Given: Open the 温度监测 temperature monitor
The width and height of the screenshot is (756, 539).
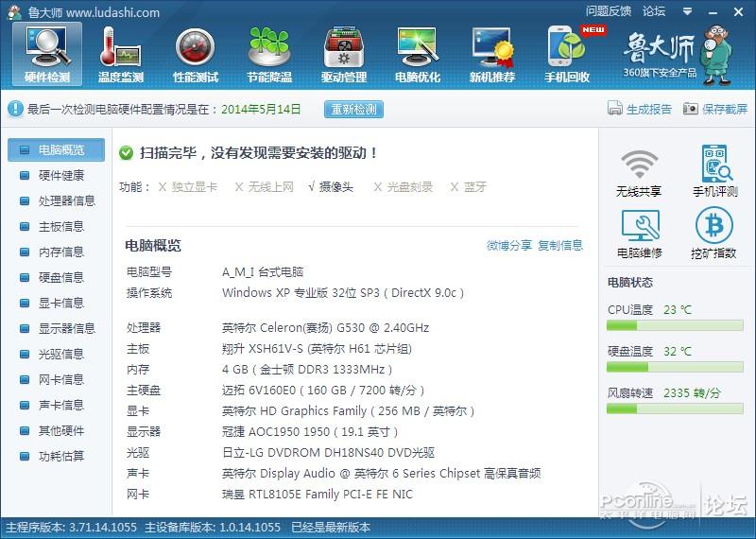Looking at the screenshot, I should [x=121, y=54].
